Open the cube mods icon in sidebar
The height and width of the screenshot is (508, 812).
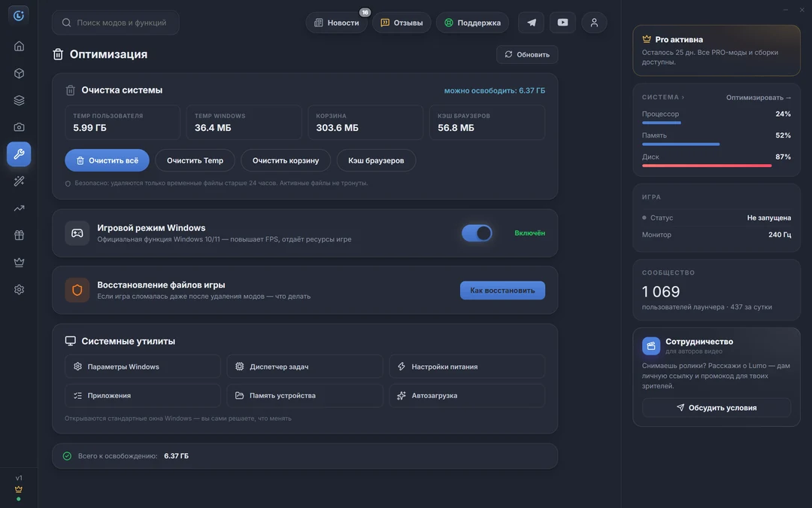(19, 73)
